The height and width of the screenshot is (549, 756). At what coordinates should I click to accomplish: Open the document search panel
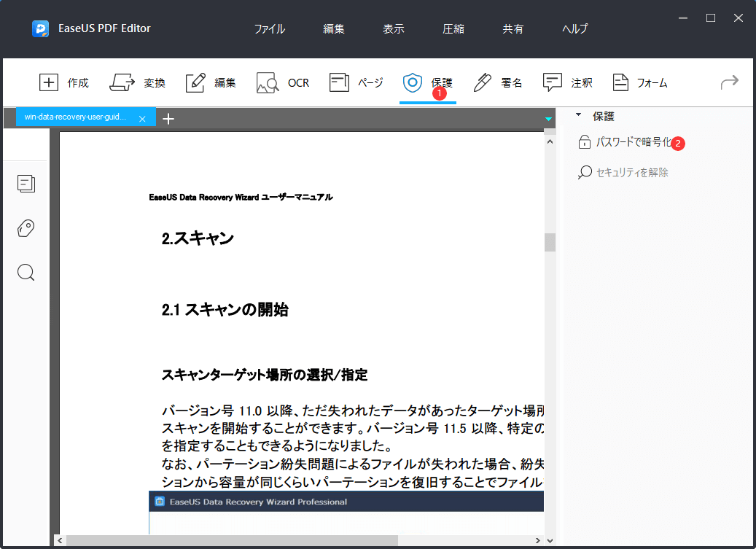tap(26, 272)
